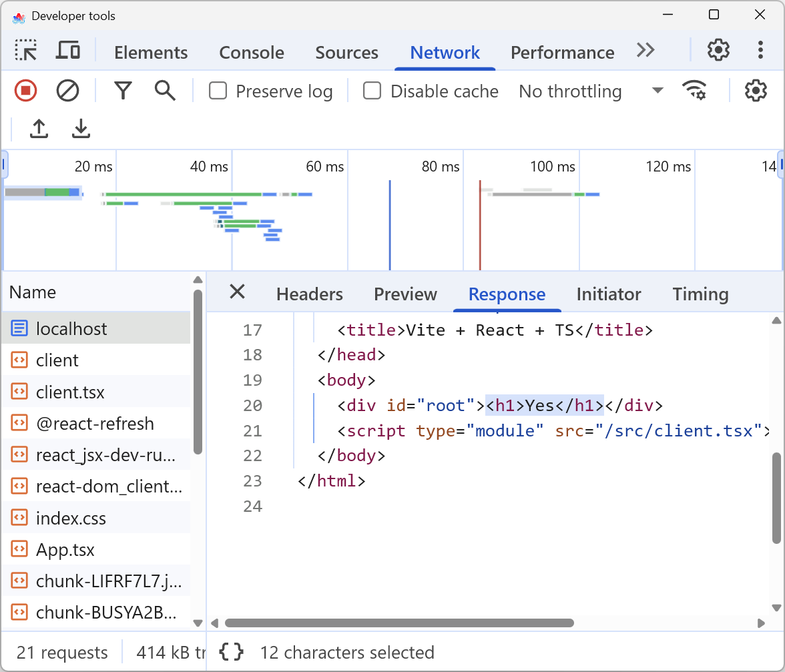This screenshot has height=672, width=785.
Task: Select the Network tab
Action: point(445,53)
